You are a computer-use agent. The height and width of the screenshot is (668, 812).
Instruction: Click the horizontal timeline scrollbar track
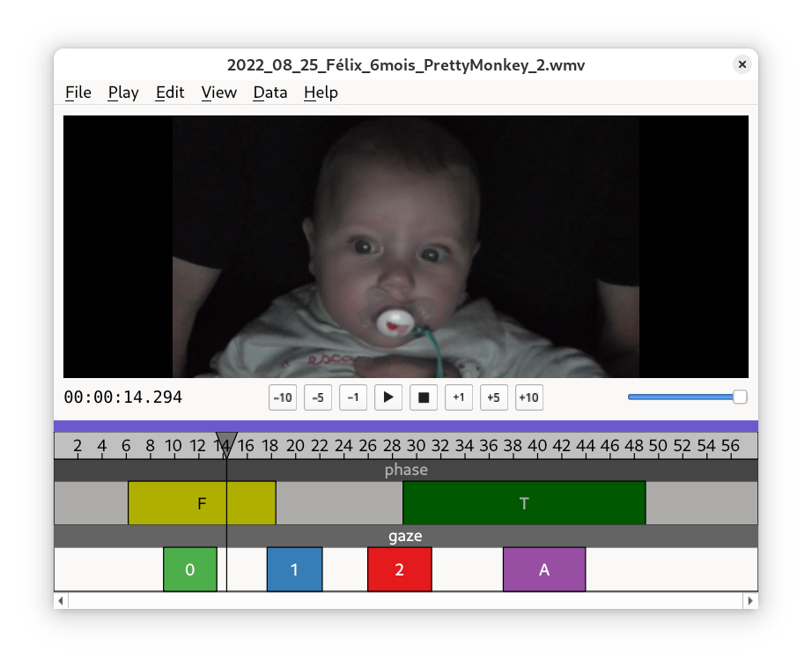pos(405,601)
